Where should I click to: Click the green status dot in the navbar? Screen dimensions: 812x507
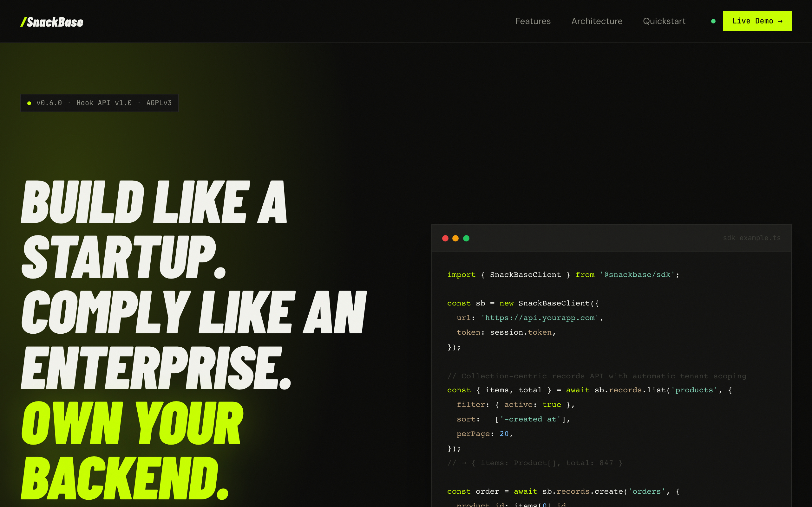pos(713,21)
